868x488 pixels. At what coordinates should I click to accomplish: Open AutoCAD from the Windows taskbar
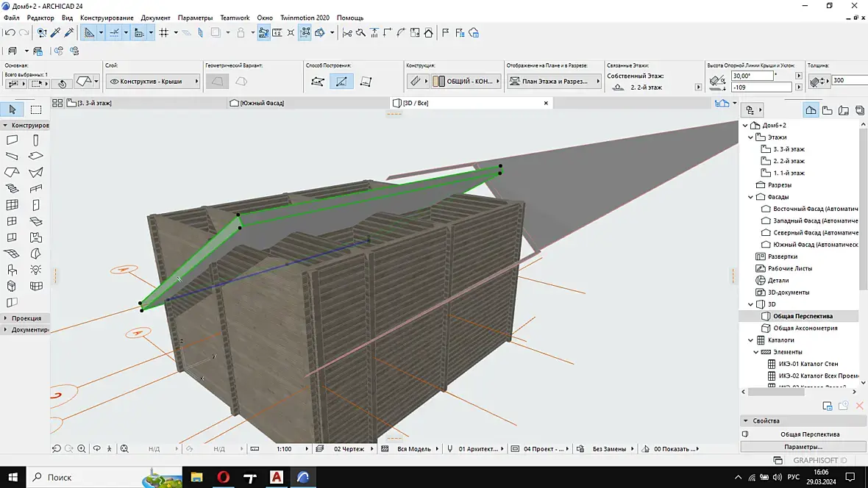pyautogui.click(x=277, y=478)
